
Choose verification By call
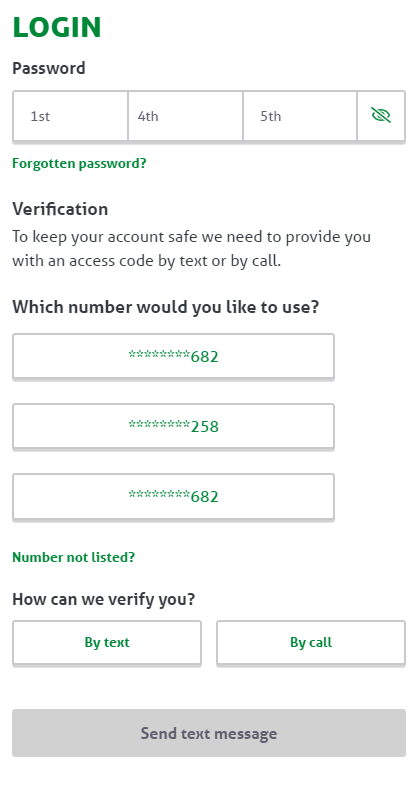(311, 642)
